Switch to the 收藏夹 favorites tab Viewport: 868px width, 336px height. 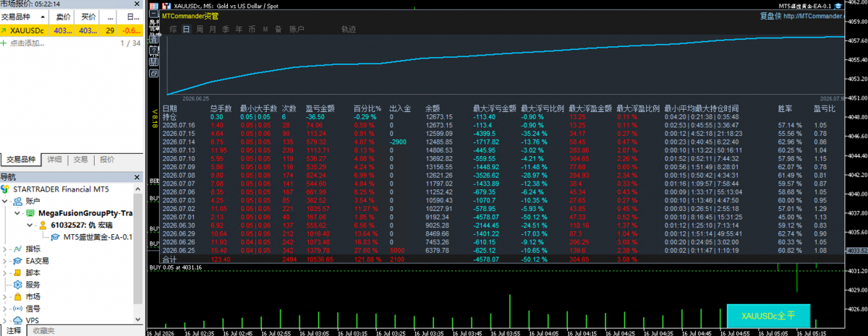click(x=44, y=330)
